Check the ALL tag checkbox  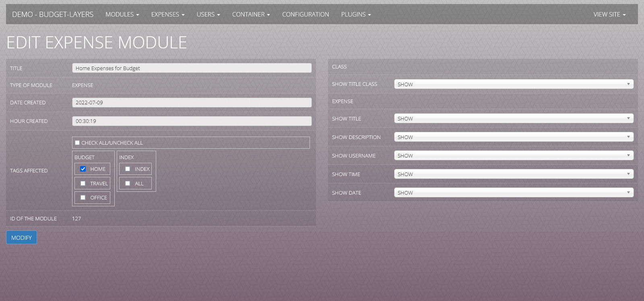[x=128, y=183]
